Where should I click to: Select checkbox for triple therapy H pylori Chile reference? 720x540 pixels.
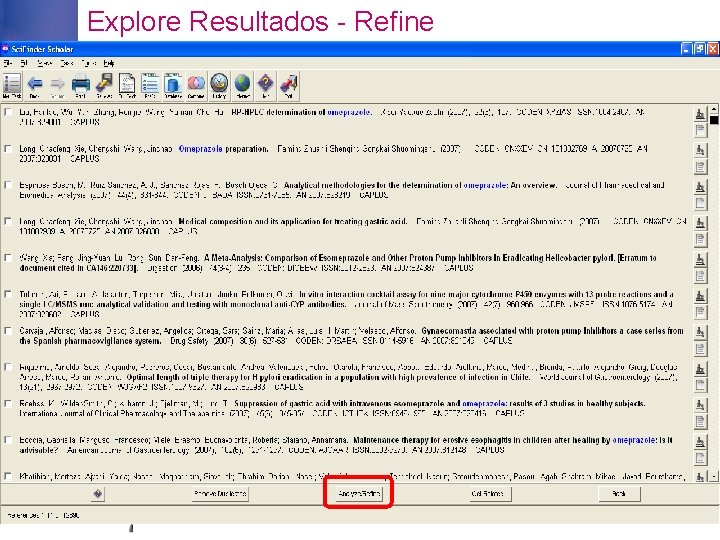point(8,367)
